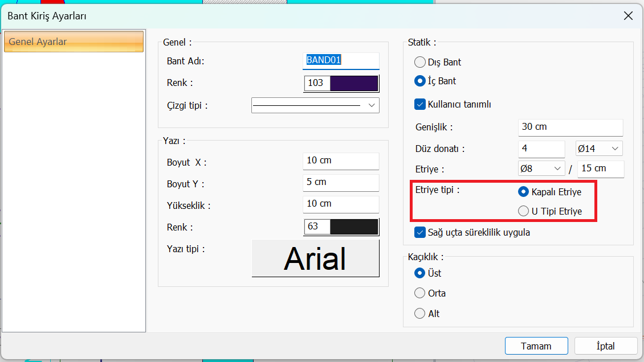Click the Arial font selection button
Image resolution: width=644 pixels, height=362 pixels.
point(315,258)
